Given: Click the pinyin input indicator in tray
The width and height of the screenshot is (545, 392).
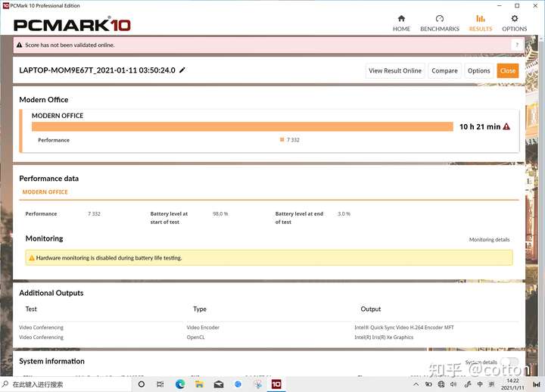Looking at the screenshot, I should tap(491, 384).
